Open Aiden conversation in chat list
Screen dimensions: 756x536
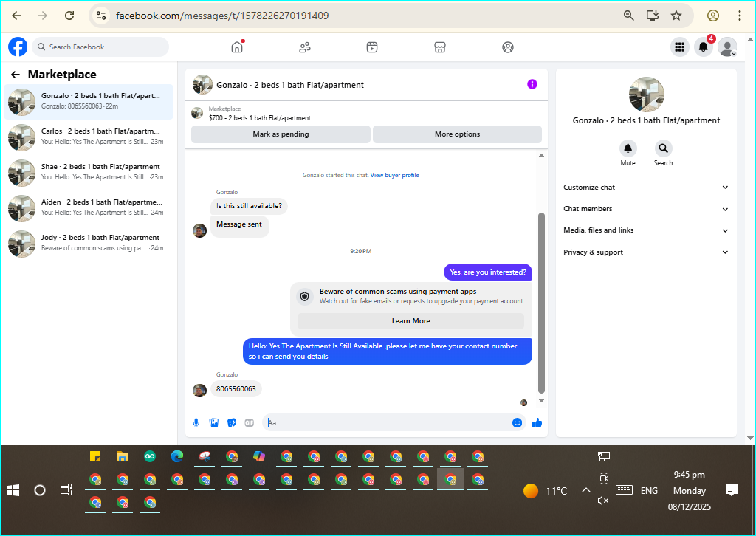(x=89, y=208)
